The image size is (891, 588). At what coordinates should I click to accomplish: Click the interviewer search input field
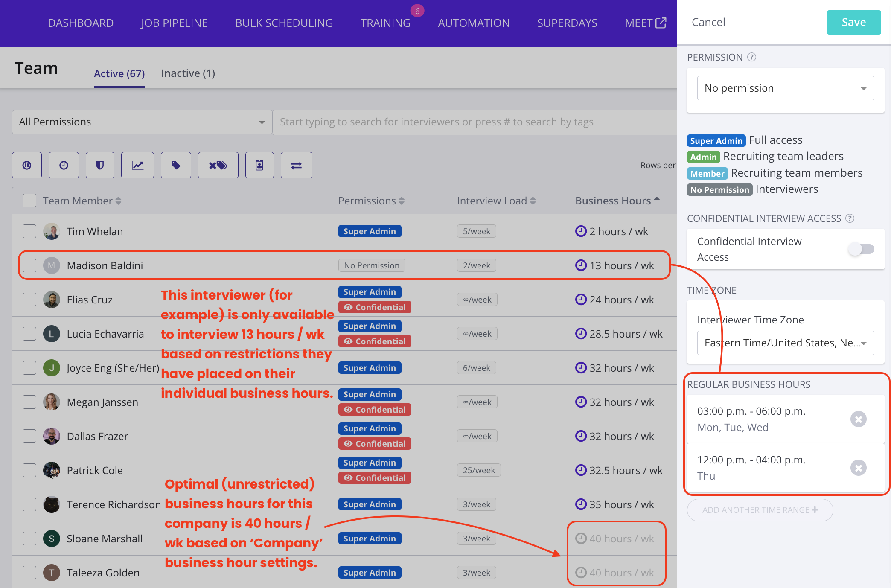(x=474, y=122)
